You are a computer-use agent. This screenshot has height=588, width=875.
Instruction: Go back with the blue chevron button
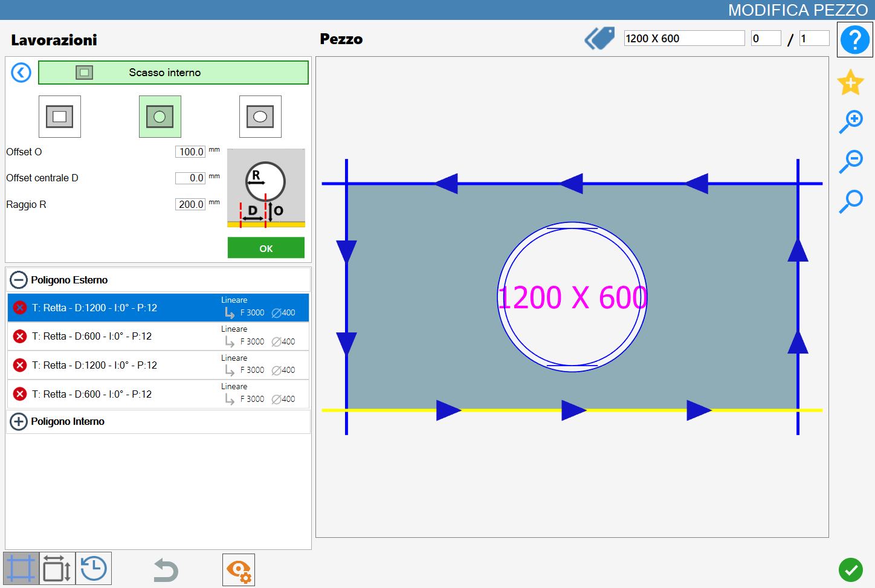tap(21, 73)
